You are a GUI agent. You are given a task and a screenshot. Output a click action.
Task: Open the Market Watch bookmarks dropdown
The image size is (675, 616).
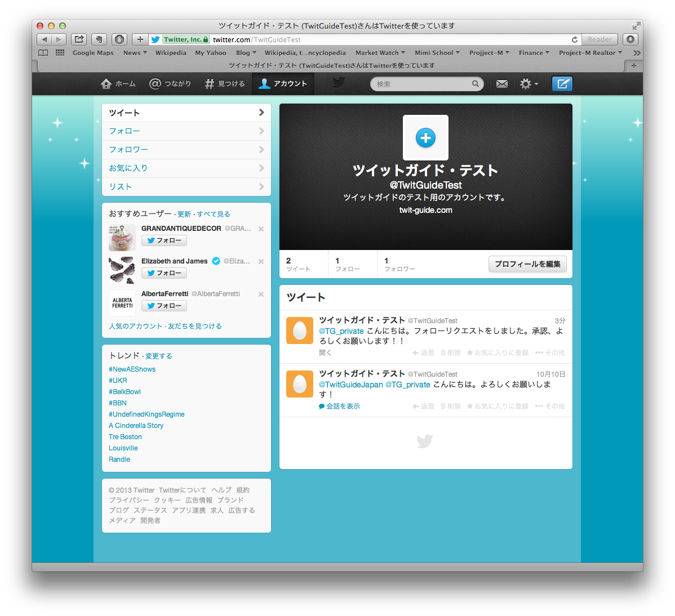click(x=380, y=53)
